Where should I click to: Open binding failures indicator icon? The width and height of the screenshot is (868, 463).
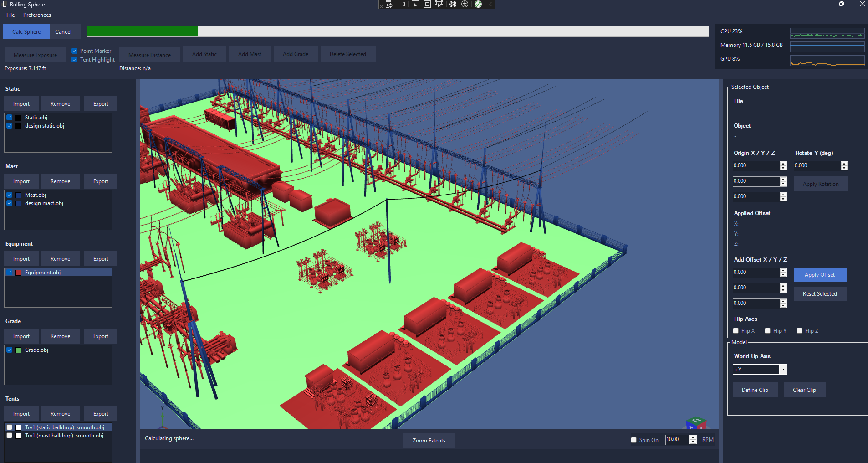point(453,4)
